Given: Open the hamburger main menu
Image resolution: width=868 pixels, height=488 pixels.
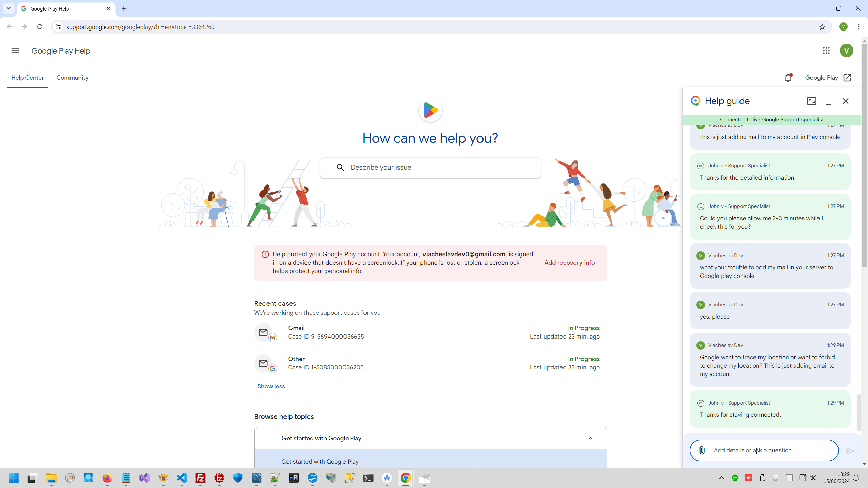Looking at the screenshot, I should click(x=15, y=51).
